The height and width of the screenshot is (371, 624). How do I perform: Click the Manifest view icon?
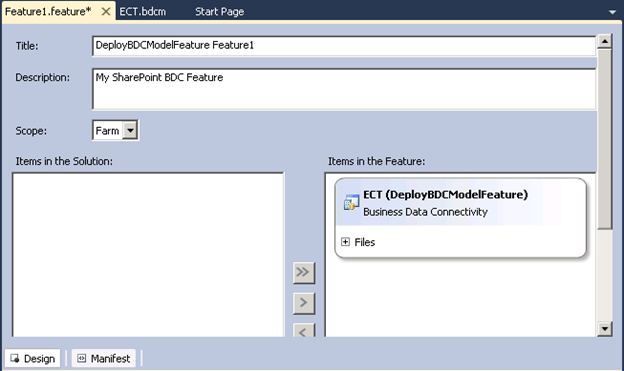coord(82,359)
